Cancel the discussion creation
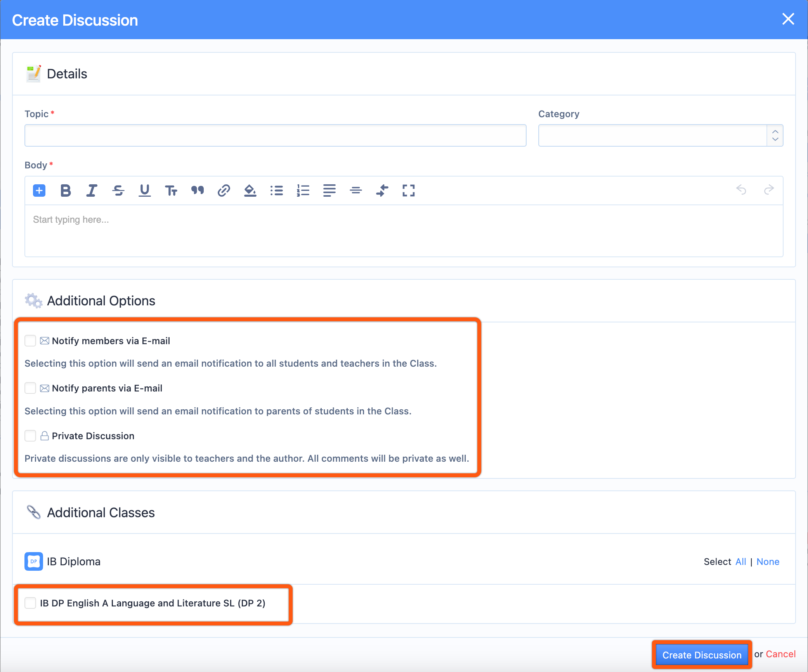Image resolution: width=808 pixels, height=672 pixels. click(x=780, y=654)
